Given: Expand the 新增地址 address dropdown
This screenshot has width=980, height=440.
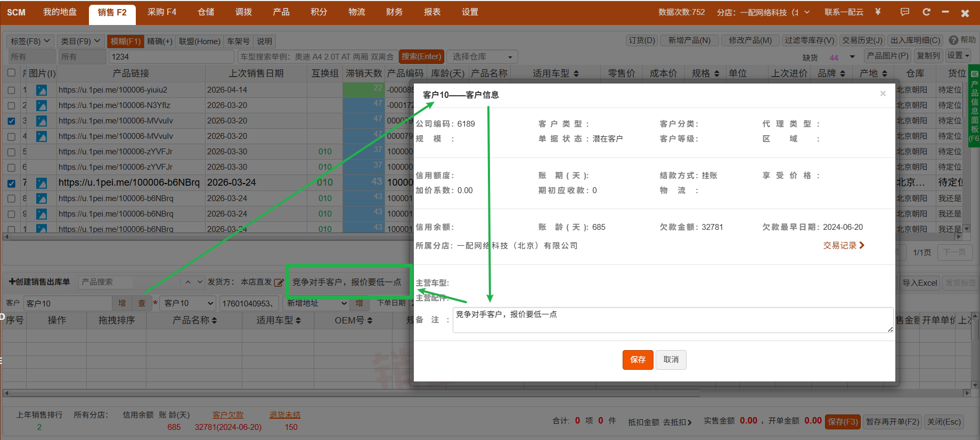Looking at the screenshot, I should [316, 303].
